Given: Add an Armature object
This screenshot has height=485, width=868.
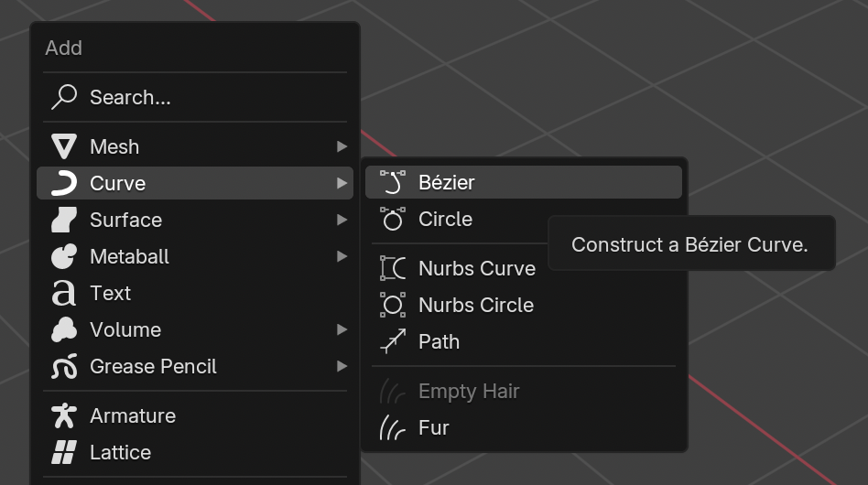Looking at the screenshot, I should click(195, 415).
